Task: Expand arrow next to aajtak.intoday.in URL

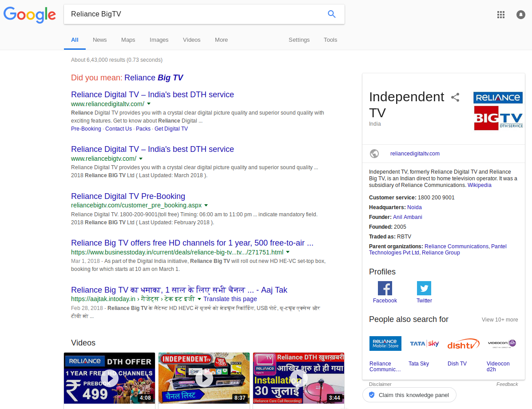Action: [x=199, y=299]
